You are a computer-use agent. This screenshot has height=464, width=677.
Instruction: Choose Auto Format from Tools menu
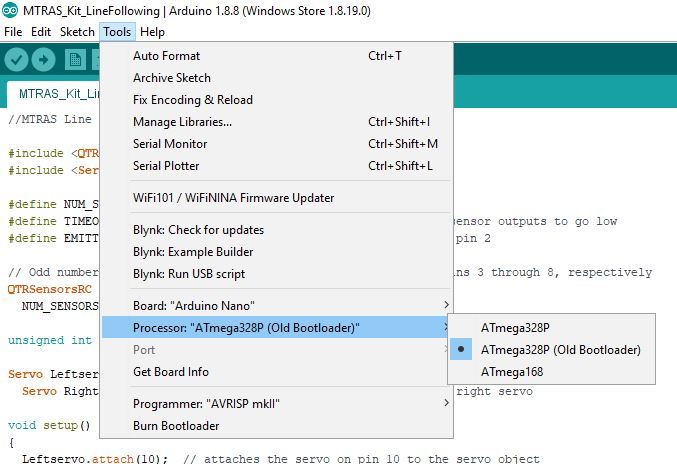tap(276, 56)
